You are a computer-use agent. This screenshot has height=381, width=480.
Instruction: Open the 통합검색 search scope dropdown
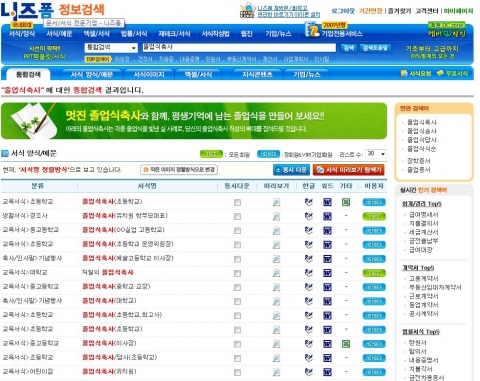click(x=111, y=48)
